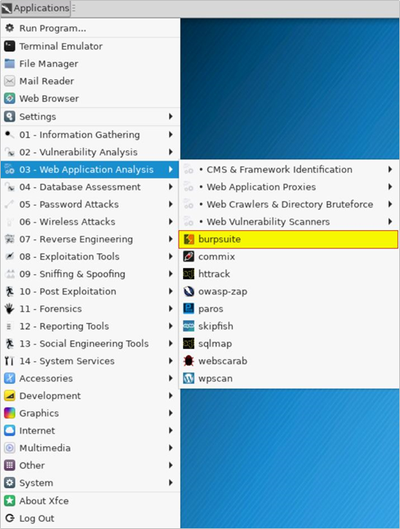Open 05 - Password Attacks menu
This screenshot has width=400, height=529.
pos(90,204)
